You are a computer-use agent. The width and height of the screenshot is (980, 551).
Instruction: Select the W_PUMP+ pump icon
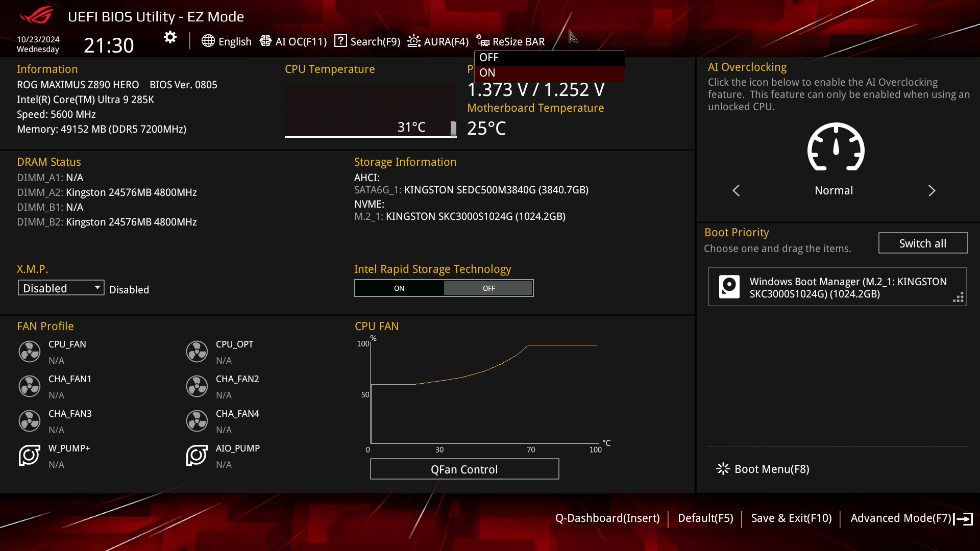(x=29, y=456)
